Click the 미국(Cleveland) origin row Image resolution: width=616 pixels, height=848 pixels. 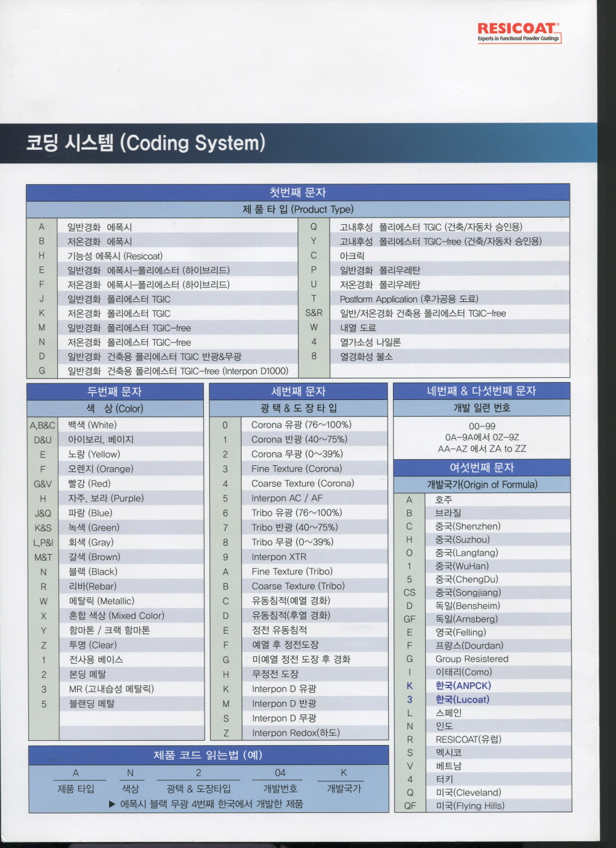pos(468,793)
